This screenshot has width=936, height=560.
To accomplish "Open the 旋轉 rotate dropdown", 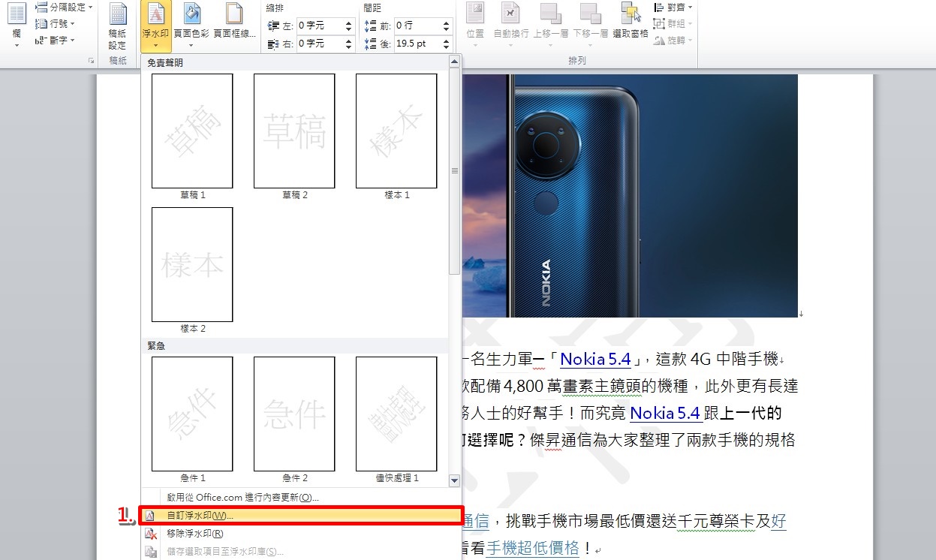I will (x=673, y=40).
